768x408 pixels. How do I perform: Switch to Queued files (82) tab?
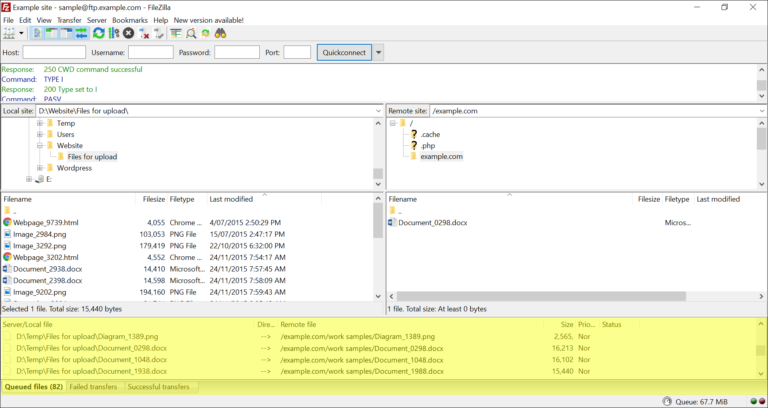(34, 386)
